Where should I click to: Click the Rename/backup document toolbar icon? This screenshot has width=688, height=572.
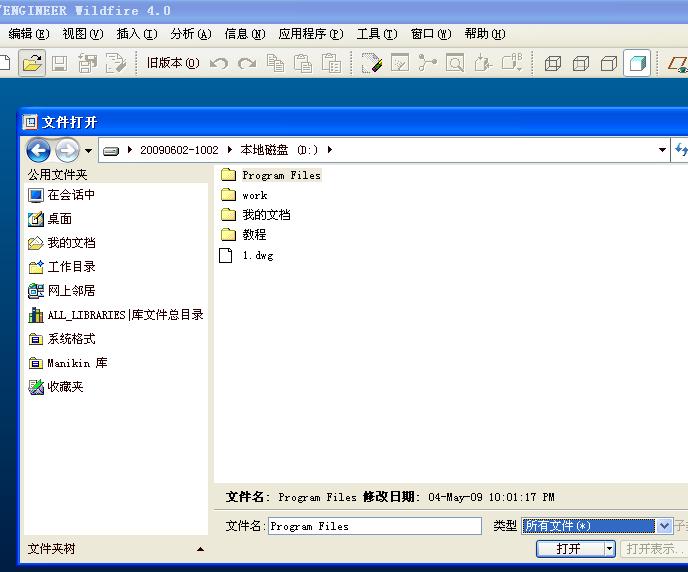point(116,64)
